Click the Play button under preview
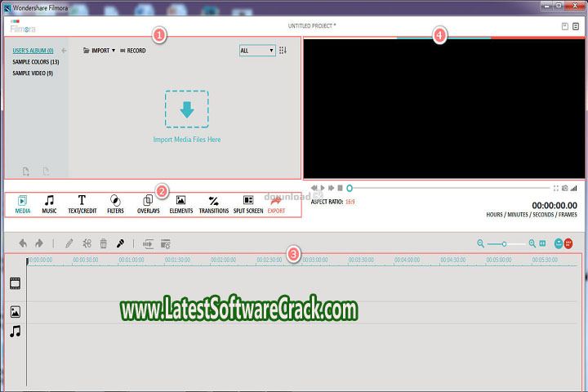The height and width of the screenshot is (392, 588). pyautogui.click(x=323, y=188)
